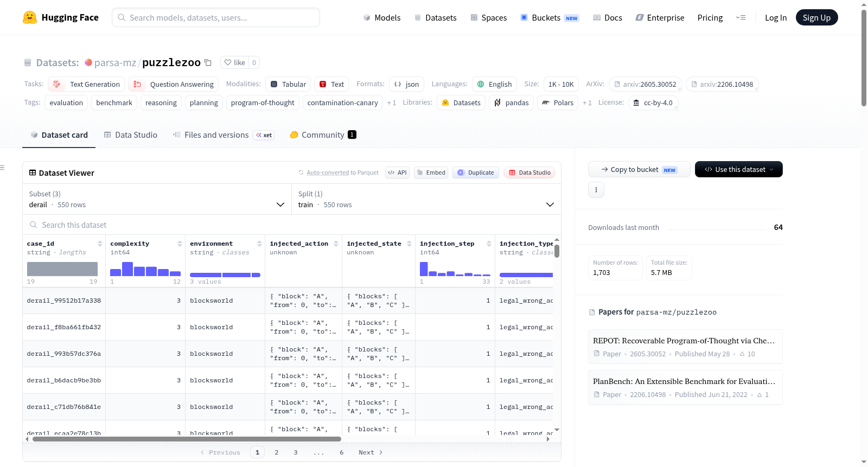Sort by injected_state column icon
This screenshot has width=868, height=467.
409,244
